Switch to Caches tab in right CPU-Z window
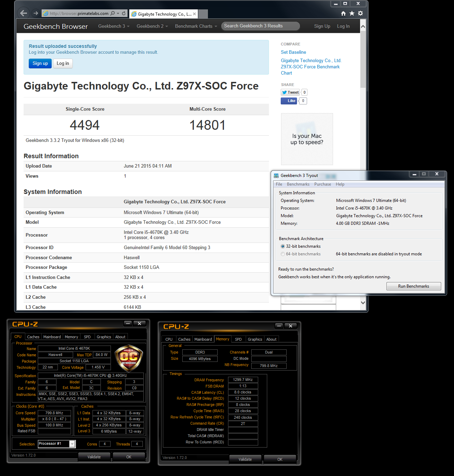 (x=184, y=339)
